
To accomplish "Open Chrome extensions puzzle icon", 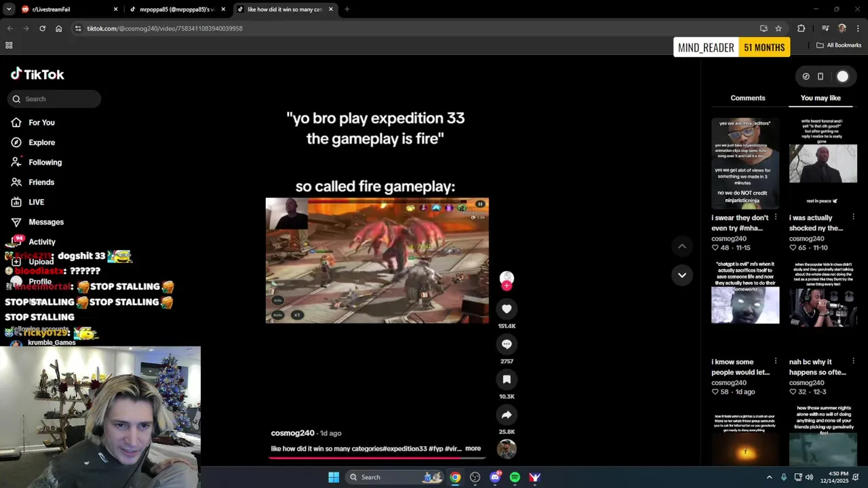I will (x=801, y=28).
